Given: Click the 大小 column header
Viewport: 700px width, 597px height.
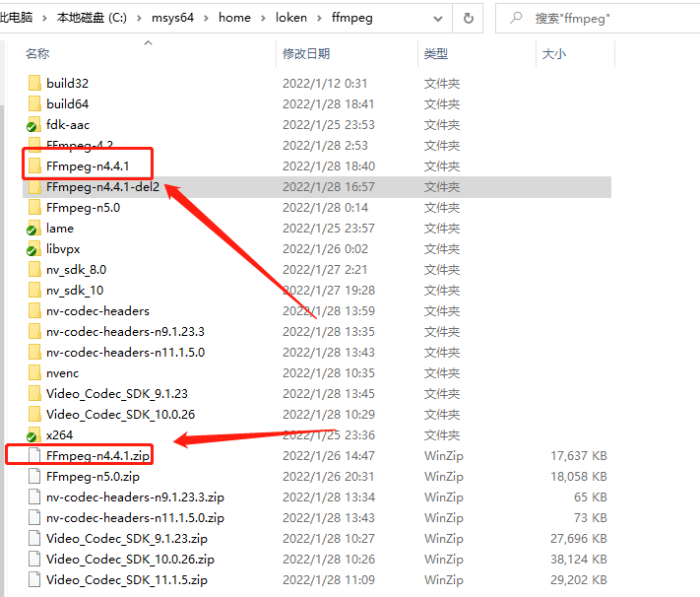Looking at the screenshot, I should pos(553,54).
